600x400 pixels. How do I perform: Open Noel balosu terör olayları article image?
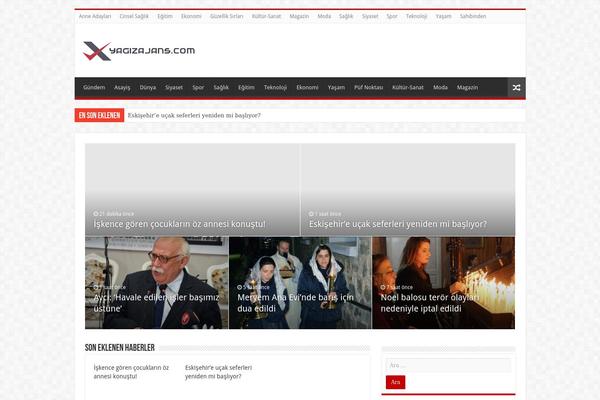443,282
